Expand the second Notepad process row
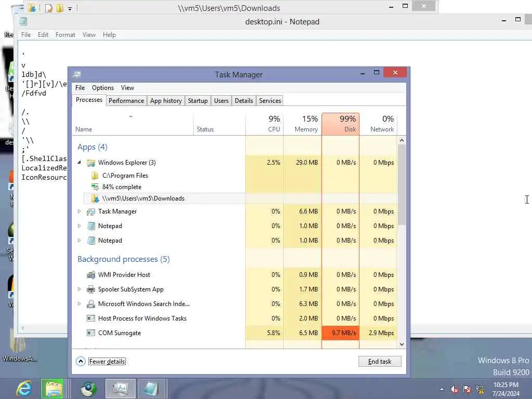This screenshot has width=532, height=399. [x=79, y=241]
